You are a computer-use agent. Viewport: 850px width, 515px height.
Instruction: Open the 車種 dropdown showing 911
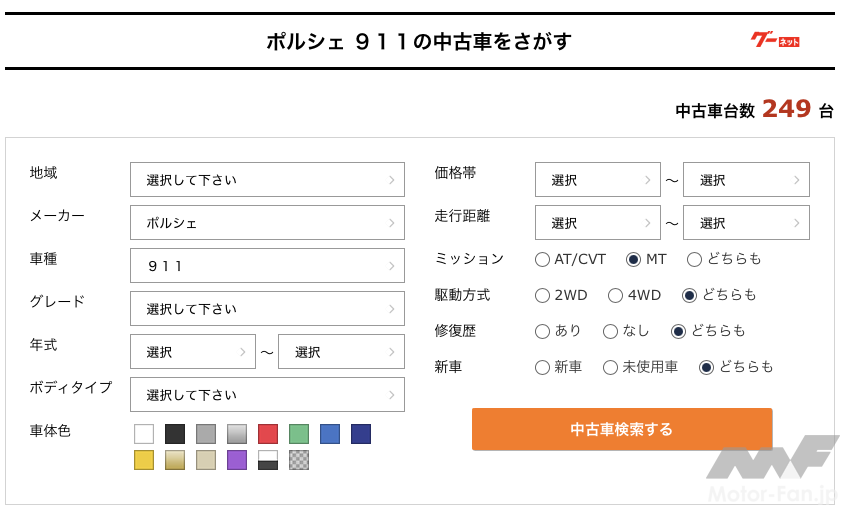(267, 266)
